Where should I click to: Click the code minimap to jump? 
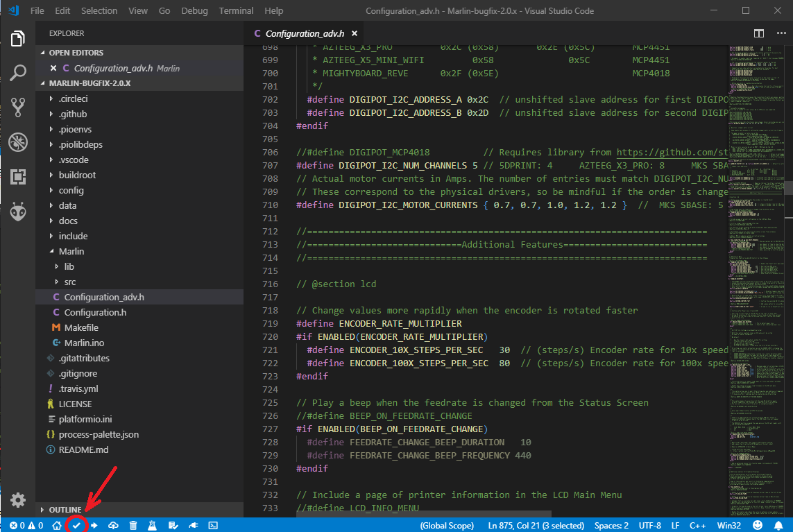(x=757, y=281)
